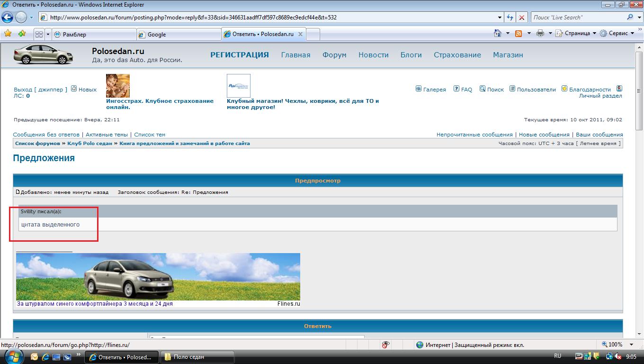Click the Stop loading red X icon

522,18
